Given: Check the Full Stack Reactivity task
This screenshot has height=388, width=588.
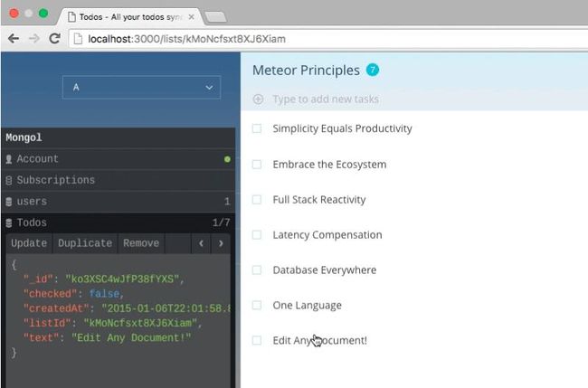Looking at the screenshot, I should click(257, 200).
